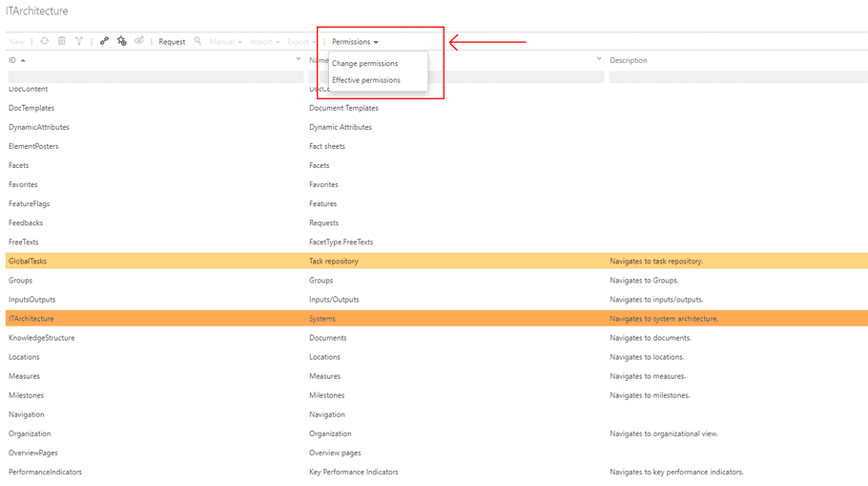The height and width of the screenshot is (486, 868).
Task: Select the ITArchitecture row ID
Action: 31,319
